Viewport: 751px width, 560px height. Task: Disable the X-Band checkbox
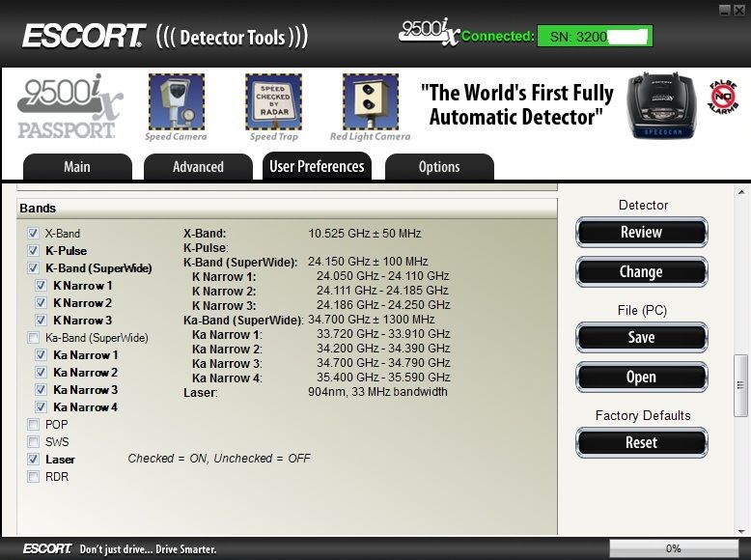(x=34, y=234)
